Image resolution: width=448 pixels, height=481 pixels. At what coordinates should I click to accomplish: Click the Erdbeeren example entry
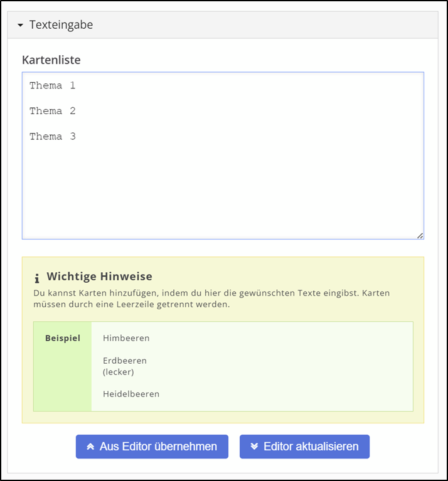(x=125, y=361)
